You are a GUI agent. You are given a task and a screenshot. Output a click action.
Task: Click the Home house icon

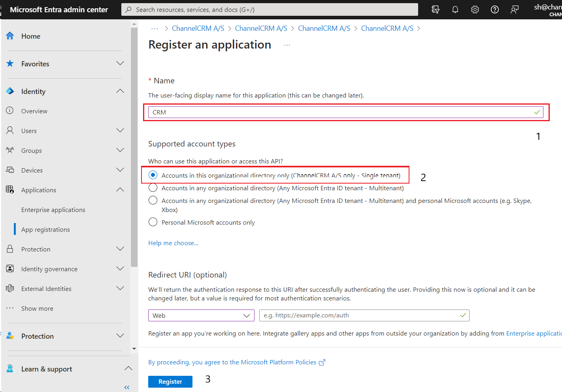click(10, 36)
